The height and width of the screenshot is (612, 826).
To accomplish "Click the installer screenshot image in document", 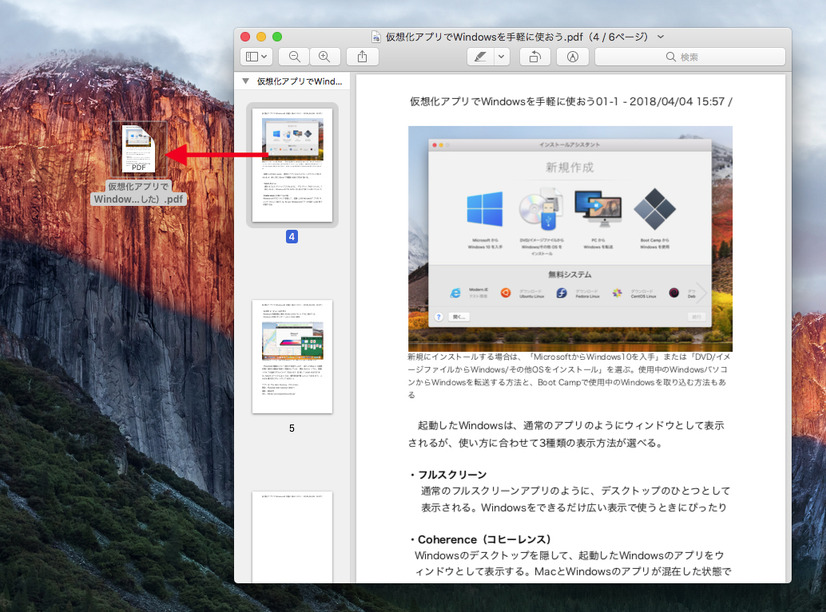I will (570, 237).
